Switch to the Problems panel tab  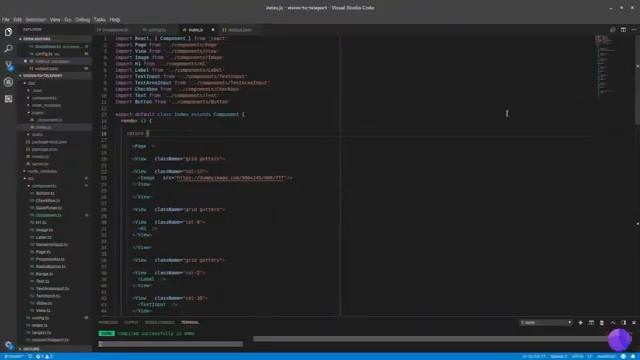tap(108, 322)
